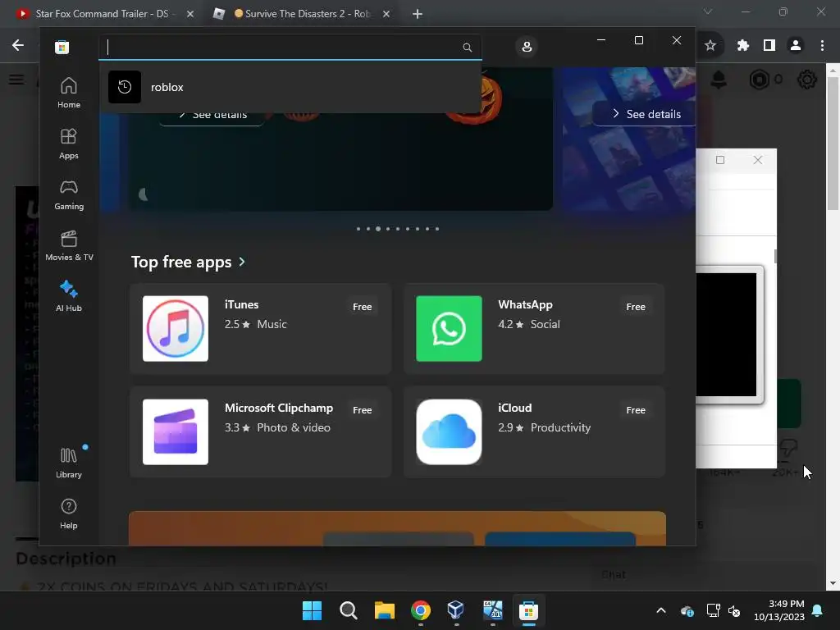Go back in Chrome browser
Screen dimensions: 840x630
pos(18,45)
